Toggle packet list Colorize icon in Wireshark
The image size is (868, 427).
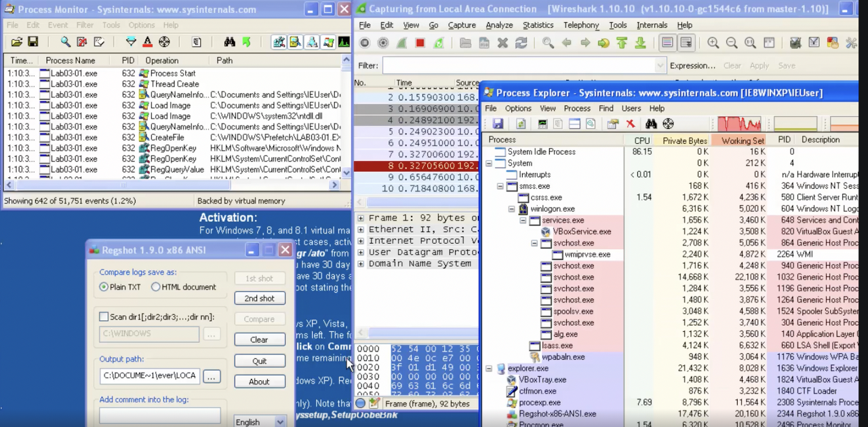[x=668, y=43]
